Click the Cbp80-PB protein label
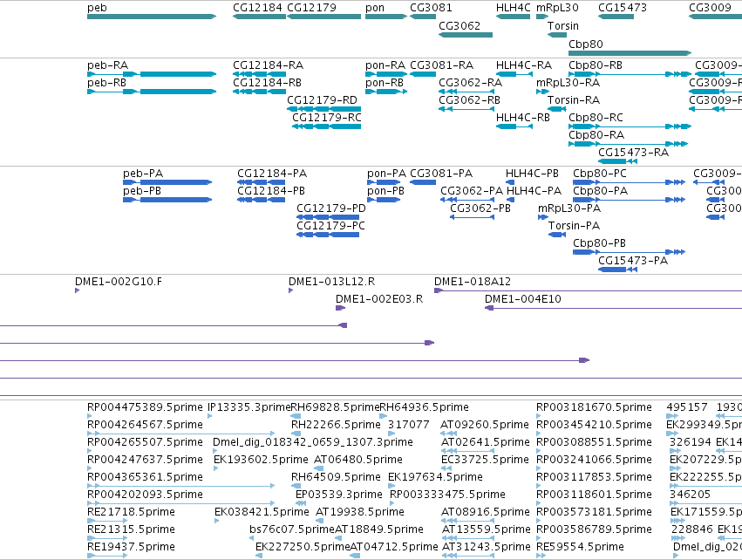 (x=600, y=243)
